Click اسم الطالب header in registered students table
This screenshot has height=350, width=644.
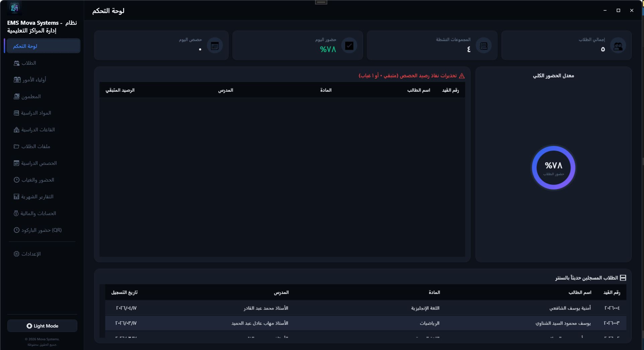[x=580, y=292]
